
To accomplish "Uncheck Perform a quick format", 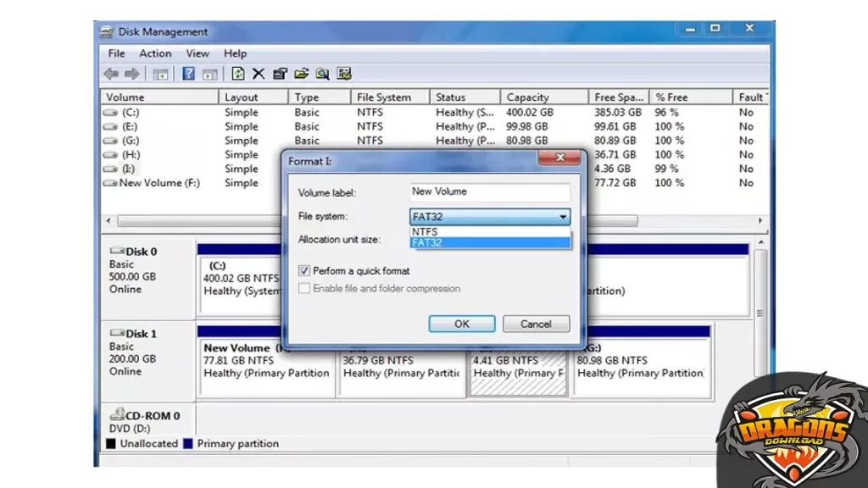I will (304, 271).
